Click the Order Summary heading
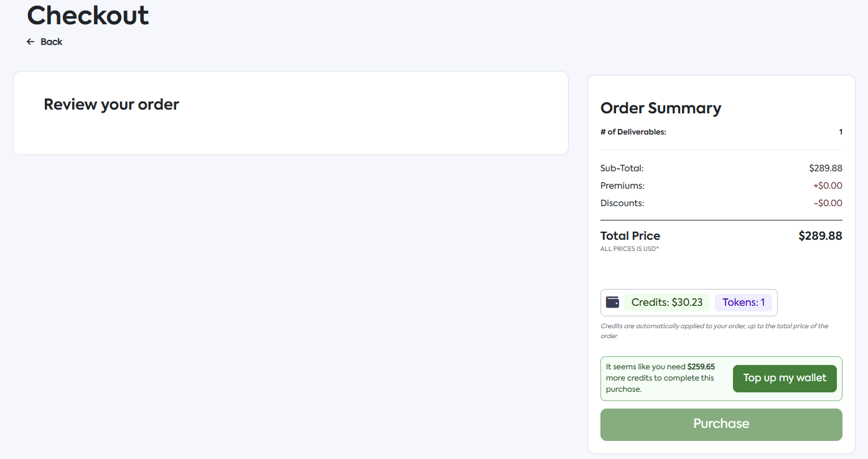This screenshot has height=459, width=868. (x=660, y=108)
